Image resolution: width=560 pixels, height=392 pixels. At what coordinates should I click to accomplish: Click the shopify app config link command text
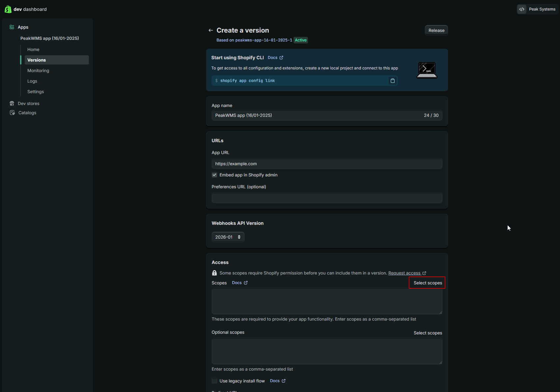tap(247, 81)
